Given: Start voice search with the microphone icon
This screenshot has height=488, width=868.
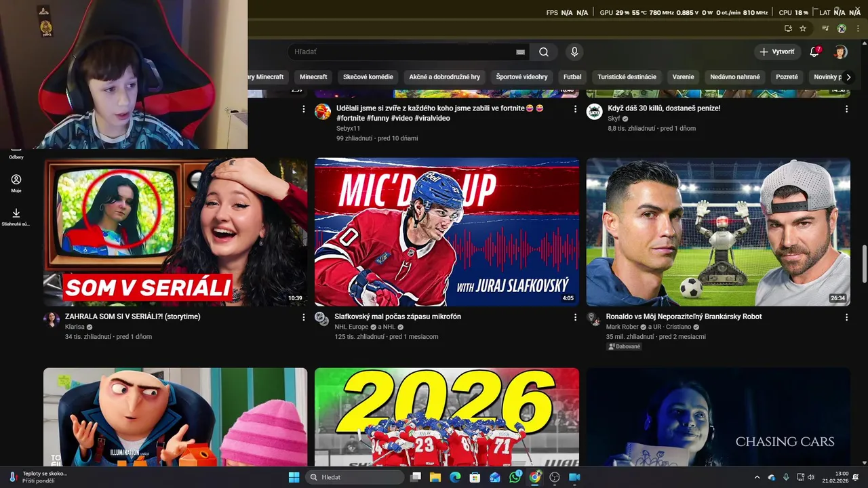Looking at the screenshot, I should (574, 52).
